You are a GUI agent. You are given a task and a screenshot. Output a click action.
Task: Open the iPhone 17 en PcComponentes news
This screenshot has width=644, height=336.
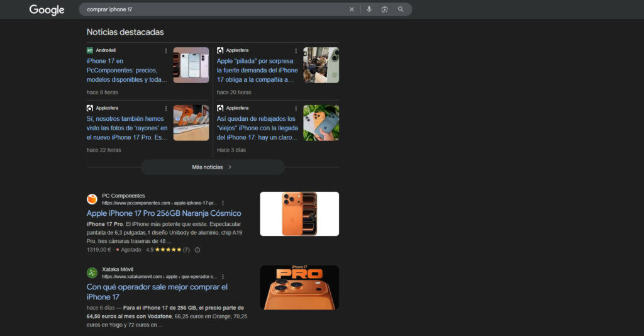coord(126,70)
